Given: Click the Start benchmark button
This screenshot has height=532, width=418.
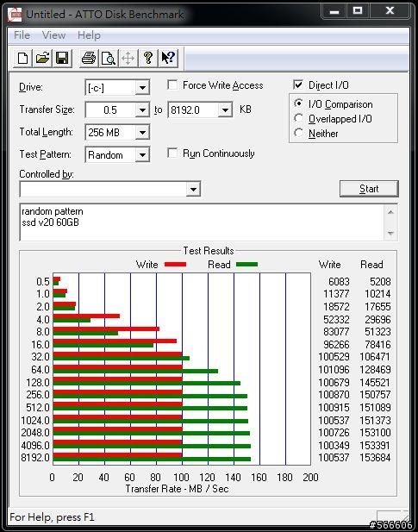Looking at the screenshot, I should pos(369,189).
